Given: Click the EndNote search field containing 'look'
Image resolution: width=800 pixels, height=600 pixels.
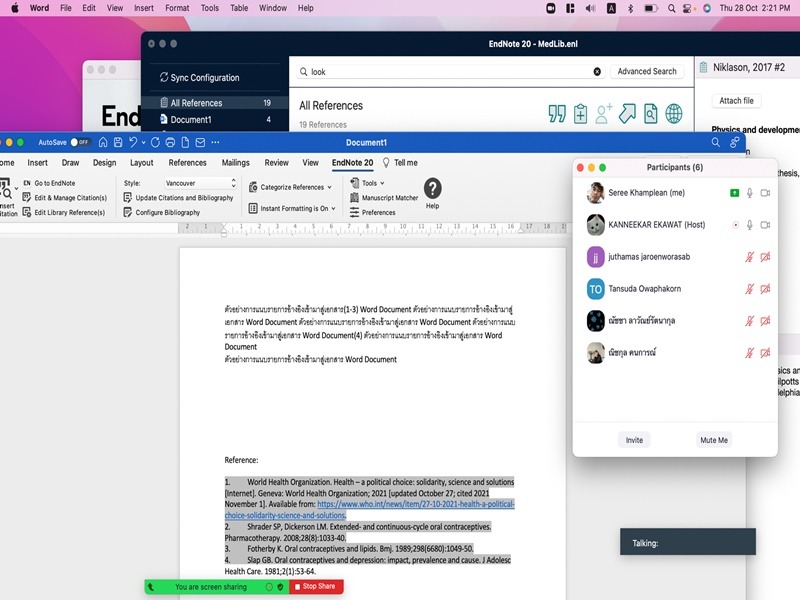Looking at the screenshot, I should pos(449,72).
